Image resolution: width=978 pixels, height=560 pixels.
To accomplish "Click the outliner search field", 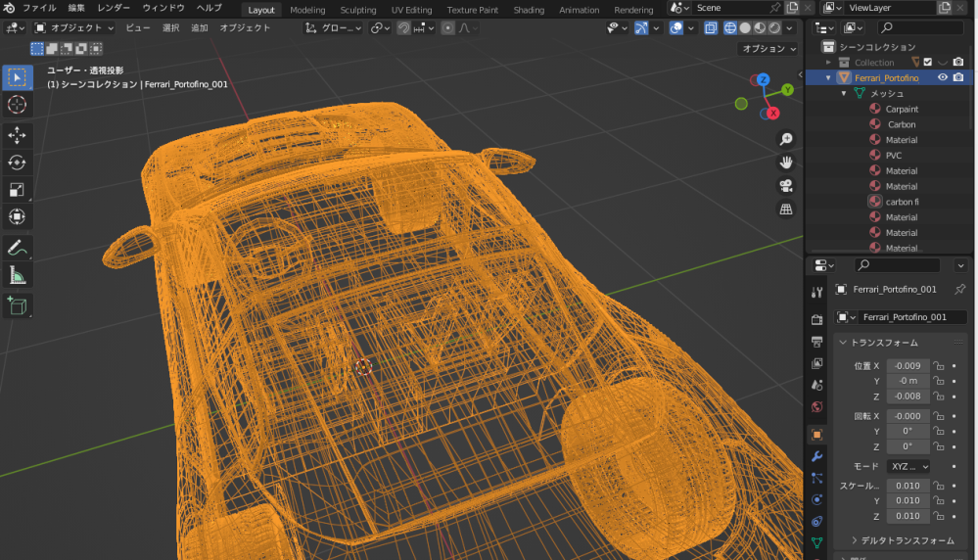I will 920,27.
